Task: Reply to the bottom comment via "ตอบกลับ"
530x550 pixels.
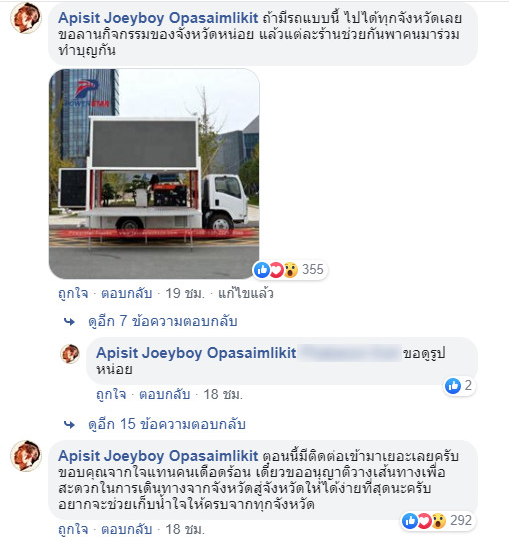Action: click(x=127, y=529)
